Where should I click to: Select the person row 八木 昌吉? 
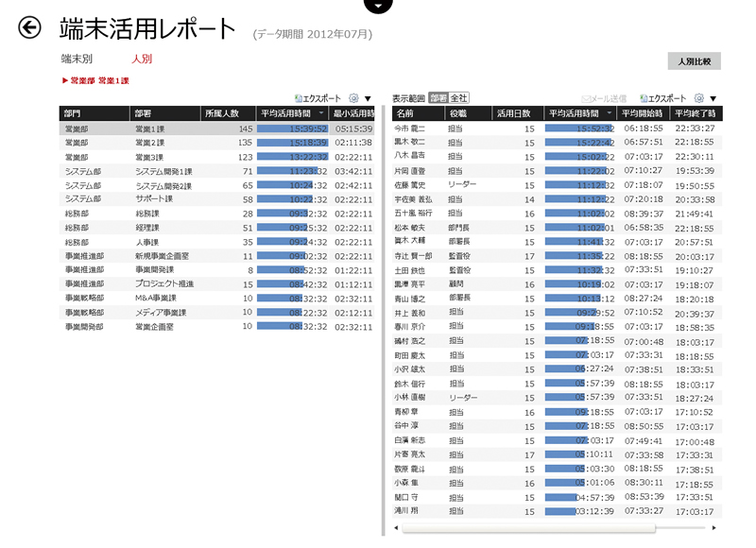point(558,157)
